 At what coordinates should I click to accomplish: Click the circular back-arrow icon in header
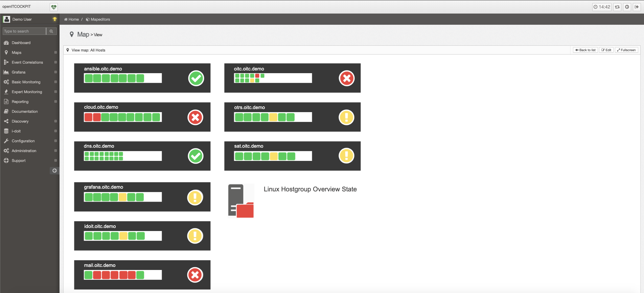coord(627,7)
